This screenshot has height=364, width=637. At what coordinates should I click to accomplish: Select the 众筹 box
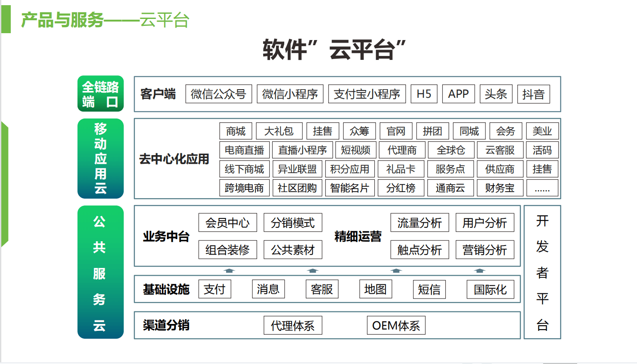click(360, 131)
